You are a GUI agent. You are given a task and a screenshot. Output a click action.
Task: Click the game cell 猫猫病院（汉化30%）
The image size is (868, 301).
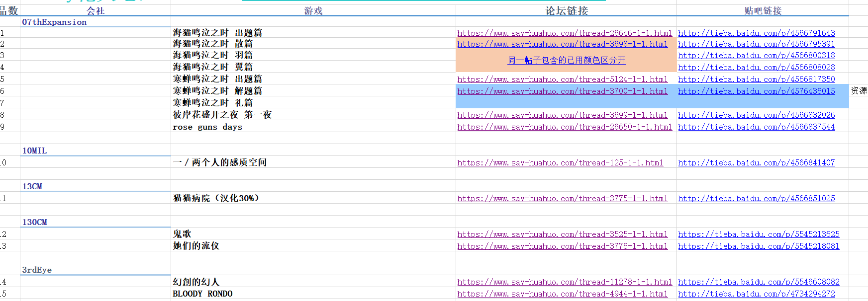point(313,198)
